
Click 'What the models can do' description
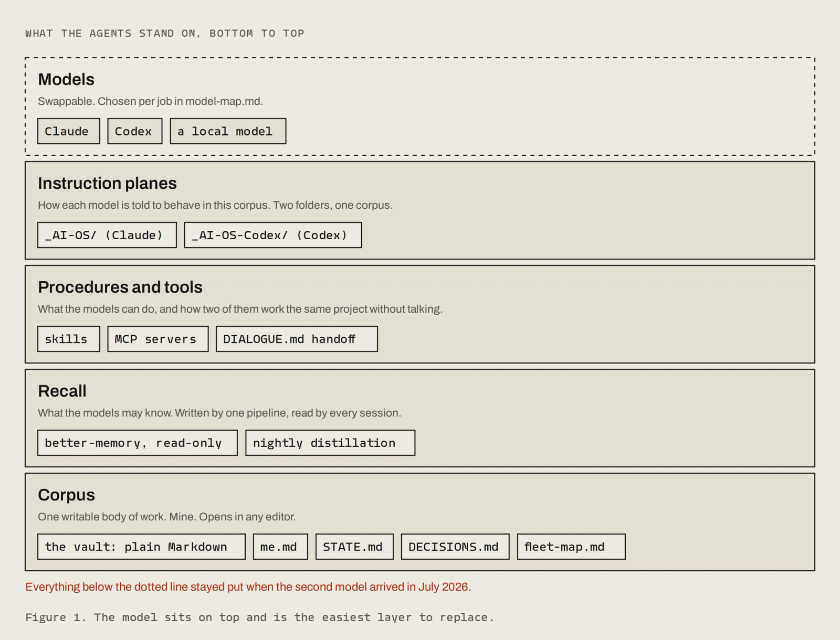pos(240,309)
